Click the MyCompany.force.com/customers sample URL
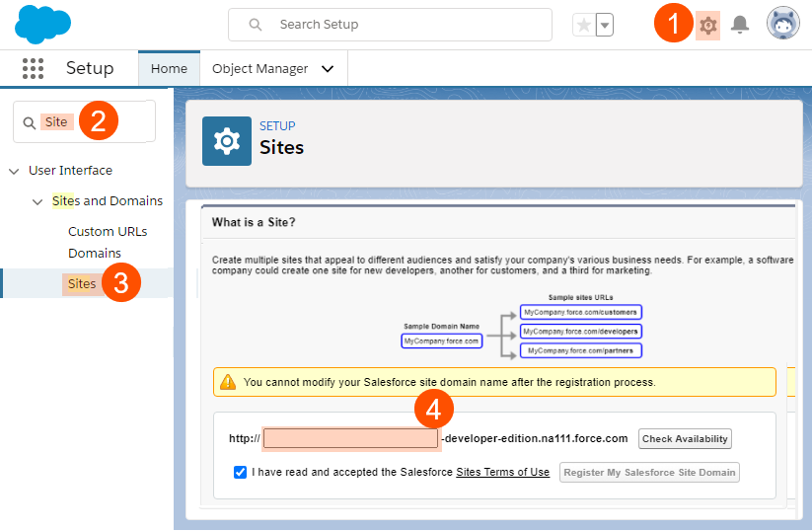 coord(580,313)
